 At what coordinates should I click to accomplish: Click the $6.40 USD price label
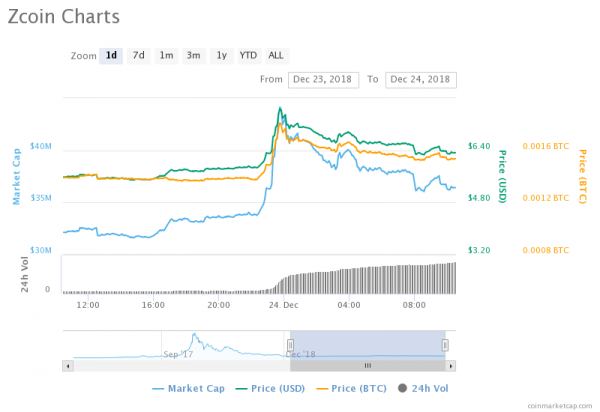479,146
